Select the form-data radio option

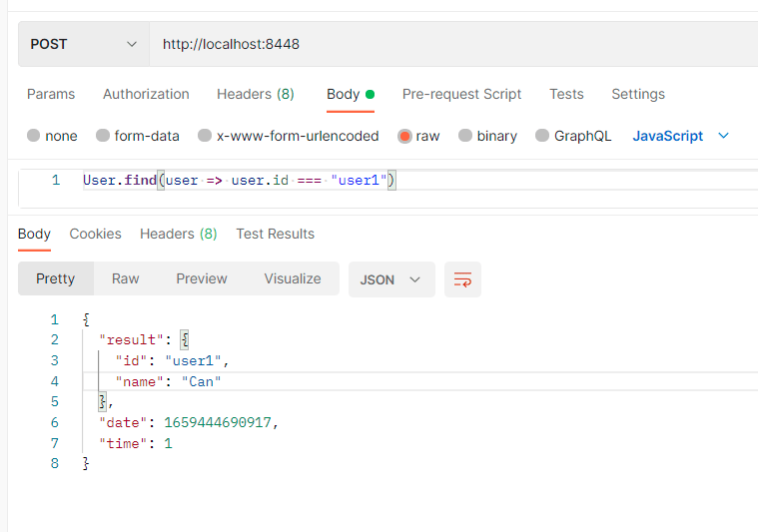coord(103,136)
